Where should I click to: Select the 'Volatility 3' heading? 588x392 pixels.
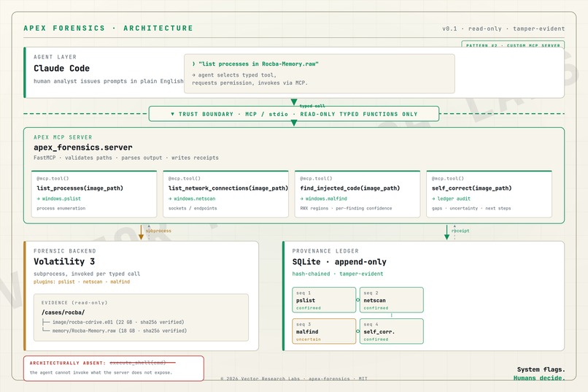(x=64, y=261)
